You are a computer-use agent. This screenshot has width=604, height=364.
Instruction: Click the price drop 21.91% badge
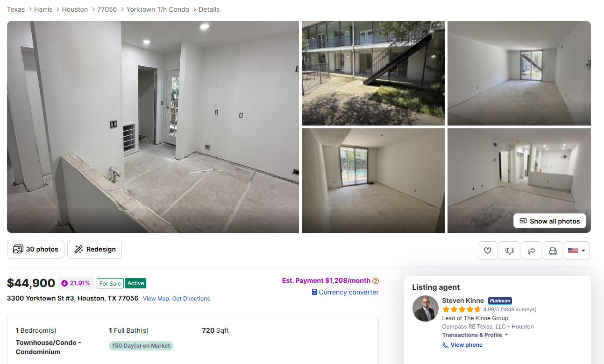76,283
